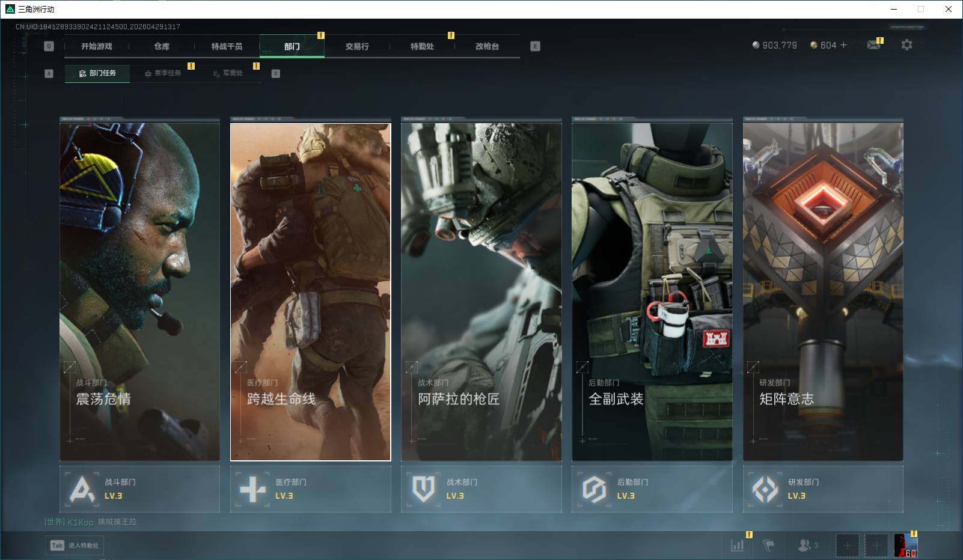Viewport: 963px width, 560px height.
Task: Open the 阿萨拉的枪匠 tactical mission card
Action: pyautogui.click(x=481, y=291)
